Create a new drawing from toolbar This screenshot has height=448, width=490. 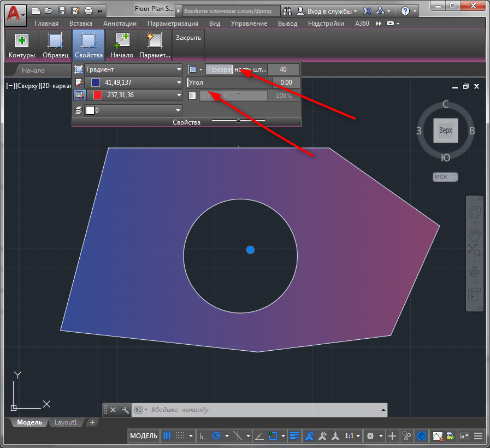coord(36,11)
